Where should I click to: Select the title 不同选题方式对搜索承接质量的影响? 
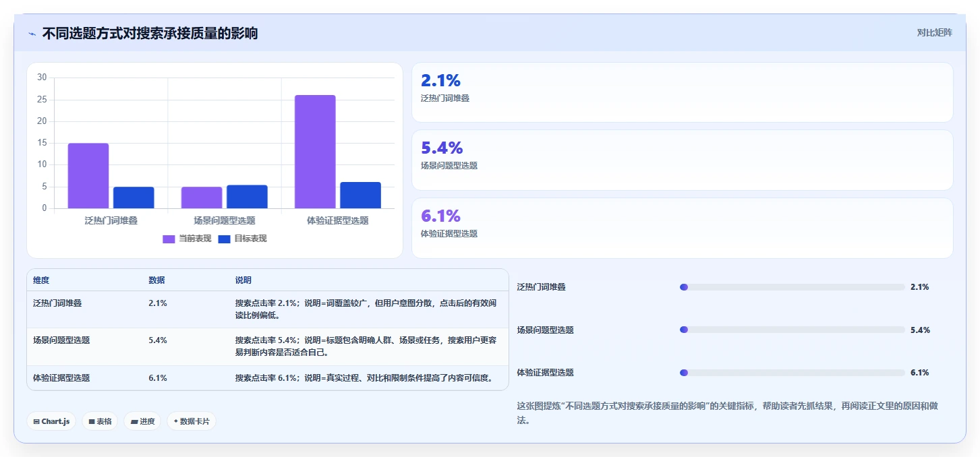150,34
